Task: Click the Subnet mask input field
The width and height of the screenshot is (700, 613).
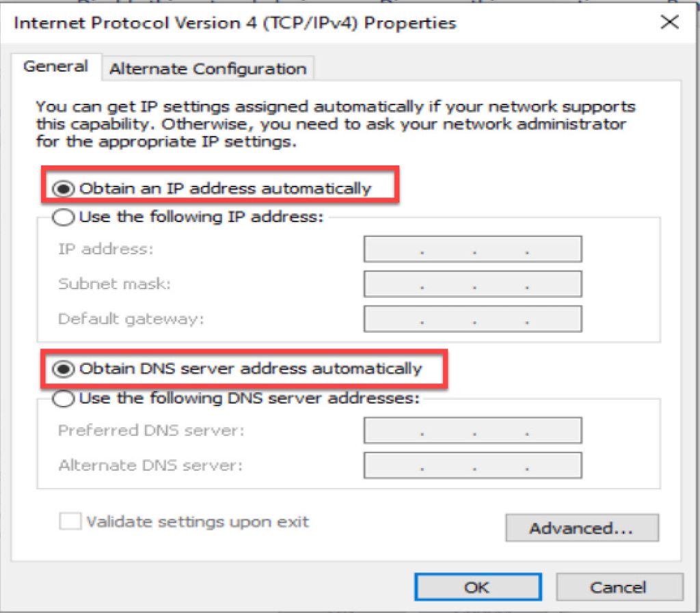Action: (x=473, y=284)
